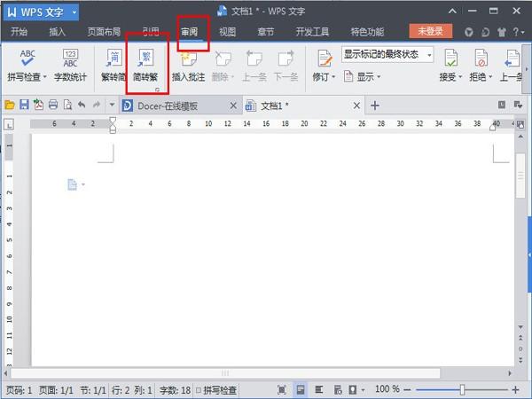The width and height of the screenshot is (532, 399).
Task: Click the 页码: 1 status bar entry
Action: coord(19,390)
